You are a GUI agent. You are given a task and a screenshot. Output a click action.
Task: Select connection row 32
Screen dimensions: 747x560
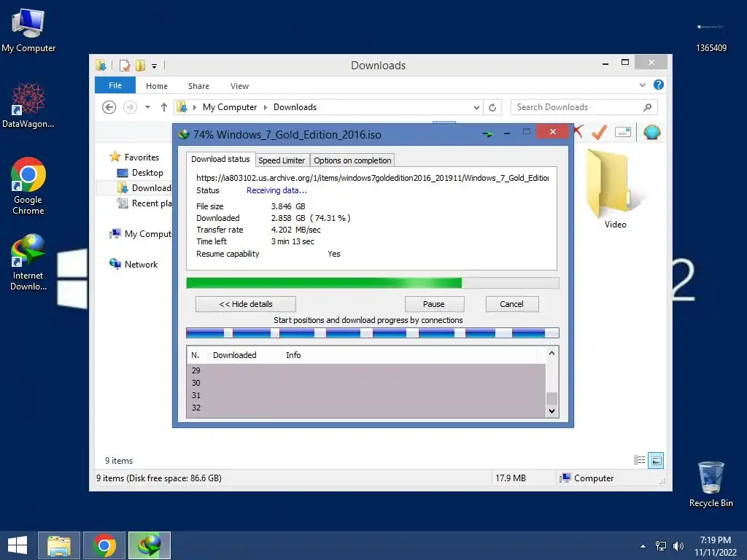click(366, 408)
